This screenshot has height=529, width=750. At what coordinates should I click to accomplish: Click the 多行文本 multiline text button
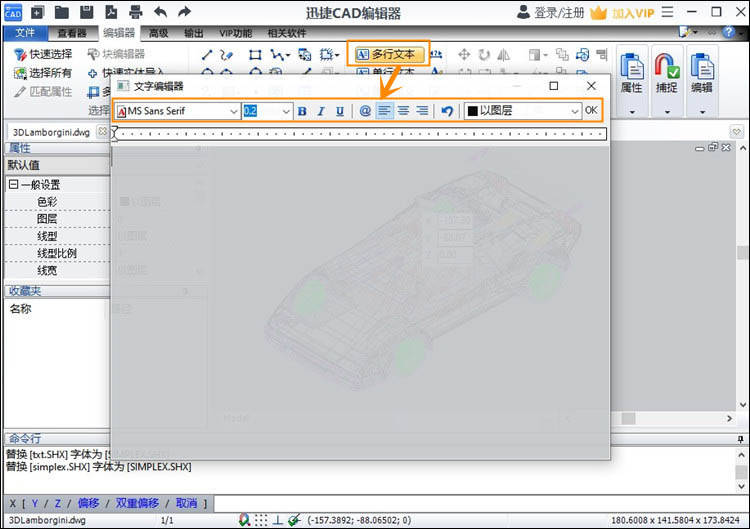point(389,55)
